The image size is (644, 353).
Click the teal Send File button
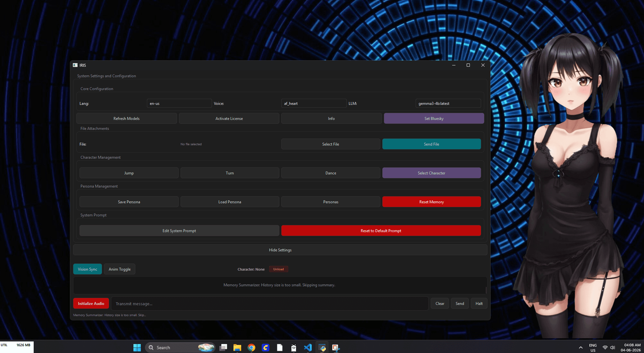point(432,144)
